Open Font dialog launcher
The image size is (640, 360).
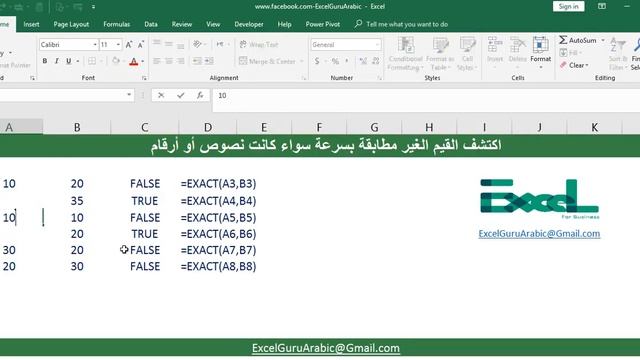click(x=144, y=78)
